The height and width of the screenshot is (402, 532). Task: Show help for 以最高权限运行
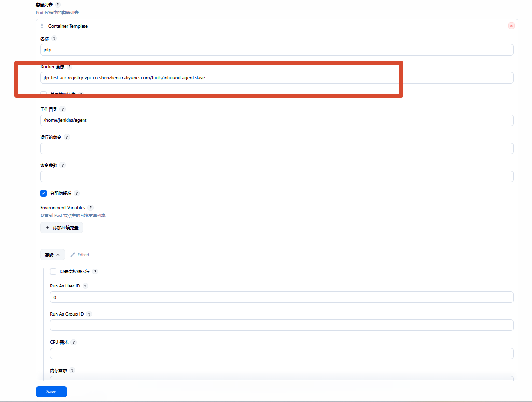[x=95, y=271]
